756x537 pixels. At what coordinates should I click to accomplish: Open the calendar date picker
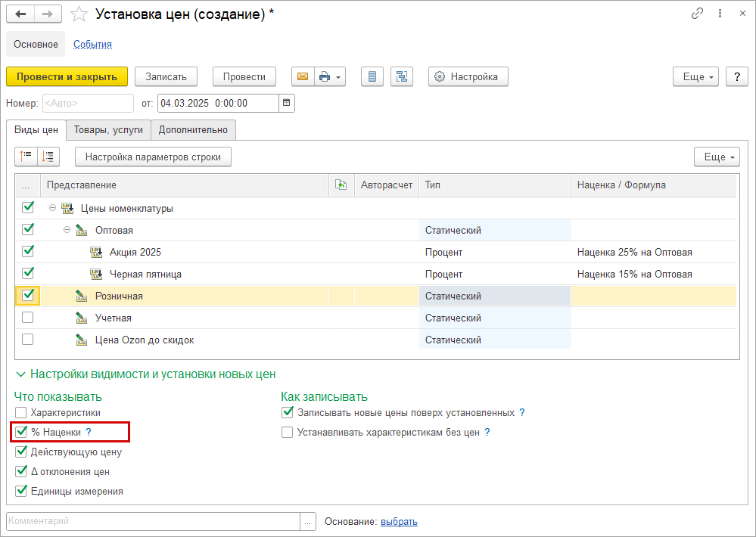click(286, 103)
